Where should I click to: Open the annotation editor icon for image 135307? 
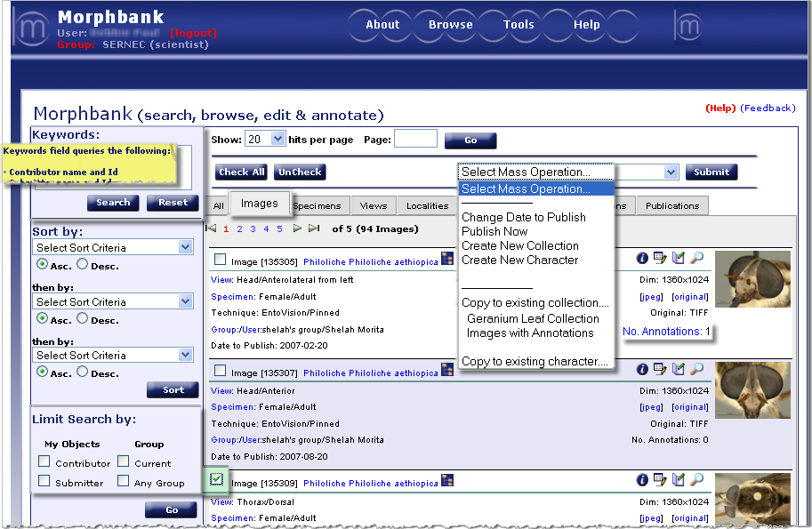pyautogui.click(x=660, y=369)
